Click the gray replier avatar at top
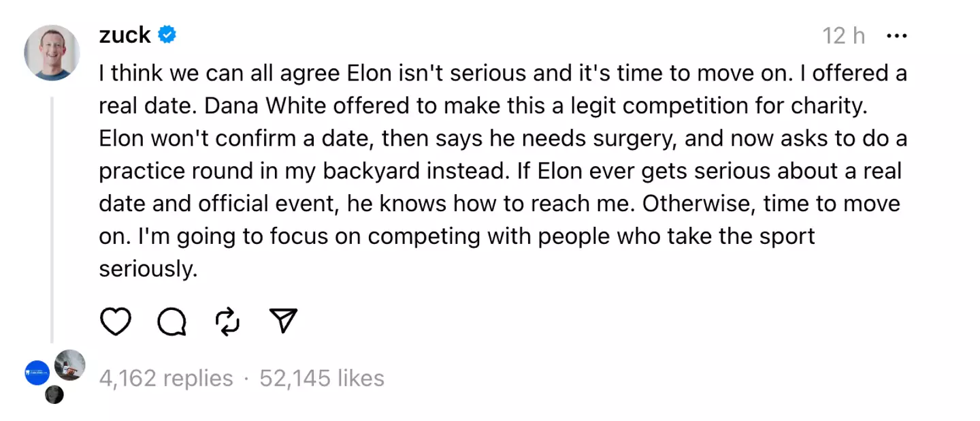Viewport: 980px width, 421px height. tap(69, 364)
